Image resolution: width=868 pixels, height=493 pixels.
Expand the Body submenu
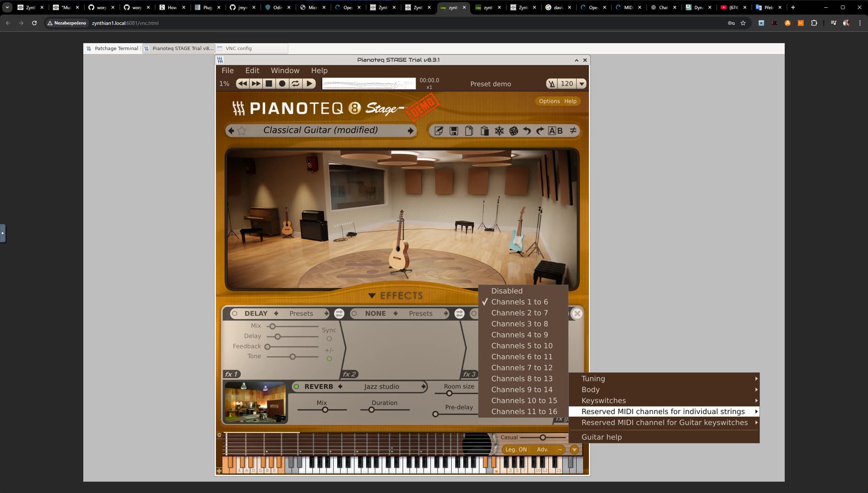[664, 389]
